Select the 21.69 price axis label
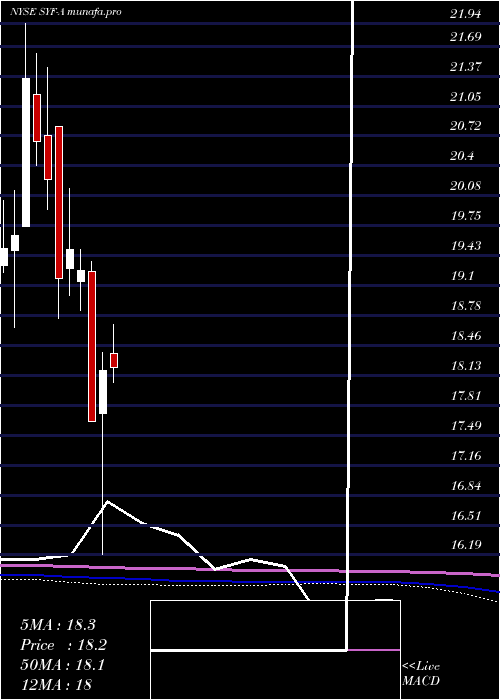500x700 pixels. [x=466, y=37]
